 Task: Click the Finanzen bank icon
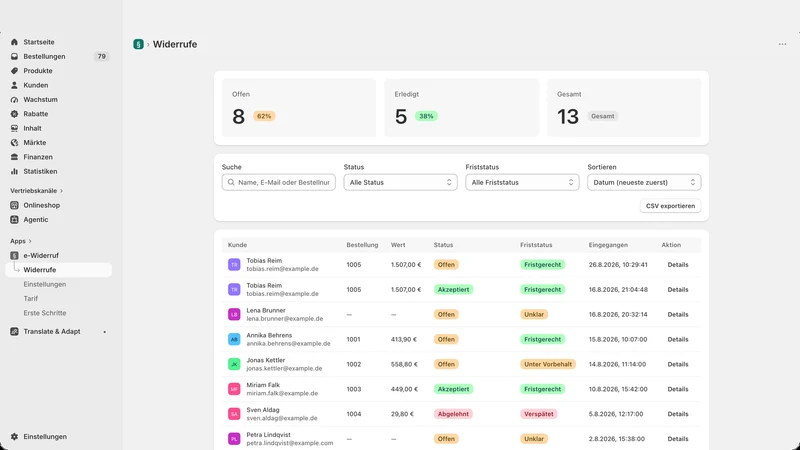pos(14,157)
